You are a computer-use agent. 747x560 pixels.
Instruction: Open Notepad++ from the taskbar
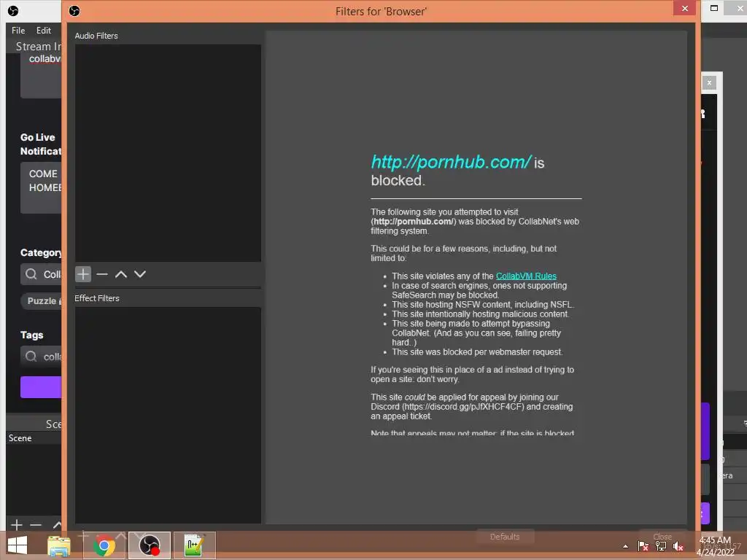pyautogui.click(x=194, y=545)
